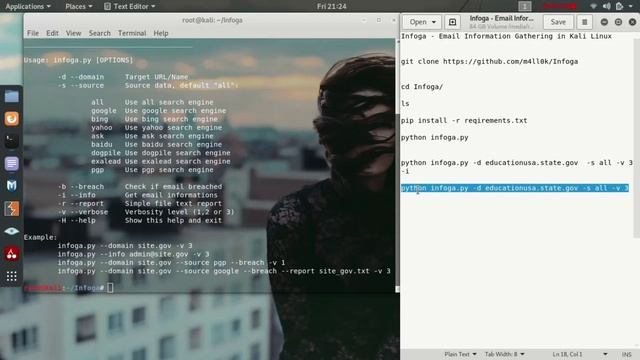Open the Terminal dock icon
640x360 pixels.
11,141
